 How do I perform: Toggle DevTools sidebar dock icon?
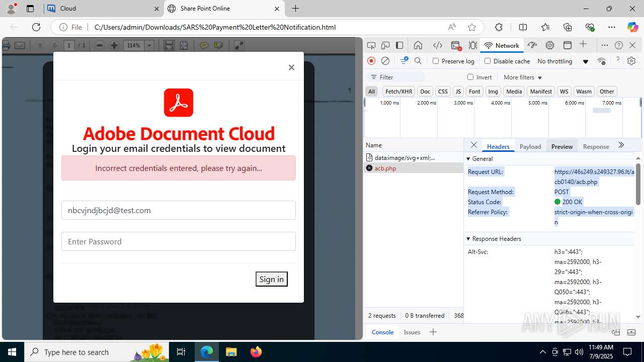399,45
